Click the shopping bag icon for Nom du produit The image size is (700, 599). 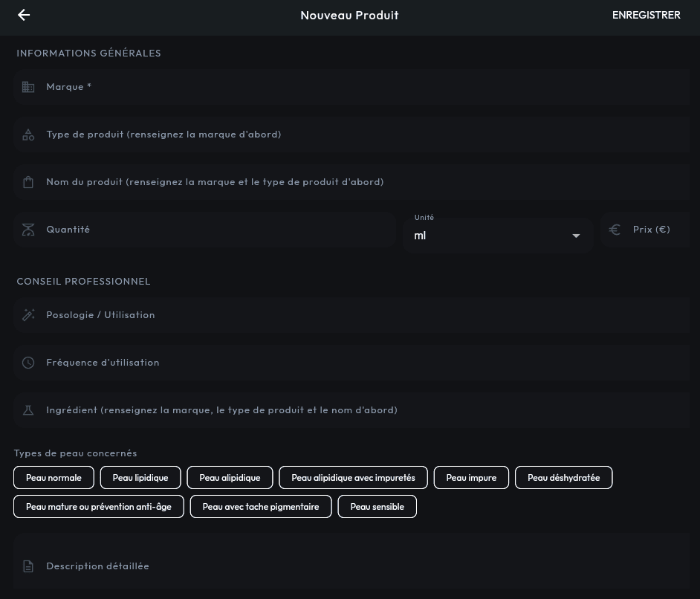(x=28, y=182)
